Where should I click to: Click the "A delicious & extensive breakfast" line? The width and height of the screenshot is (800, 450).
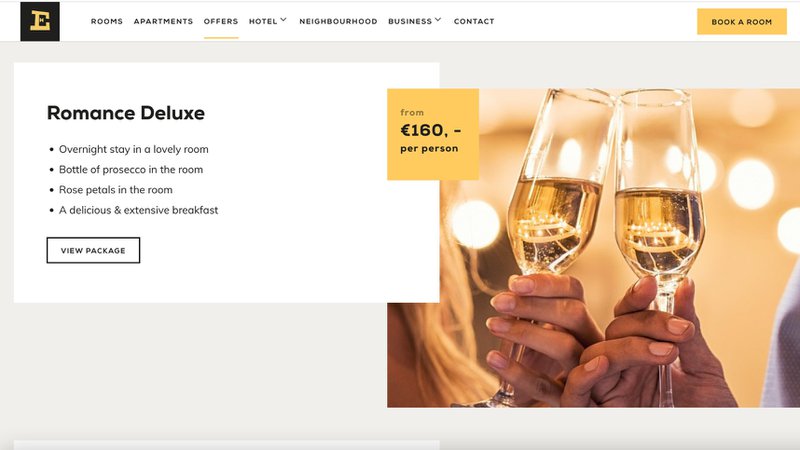point(138,210)
